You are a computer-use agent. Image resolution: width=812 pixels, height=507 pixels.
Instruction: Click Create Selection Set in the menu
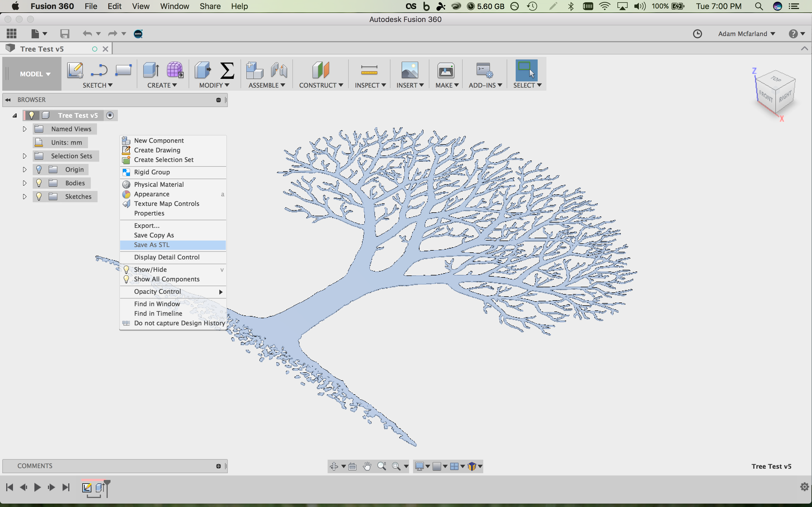[x=164, y=160]
